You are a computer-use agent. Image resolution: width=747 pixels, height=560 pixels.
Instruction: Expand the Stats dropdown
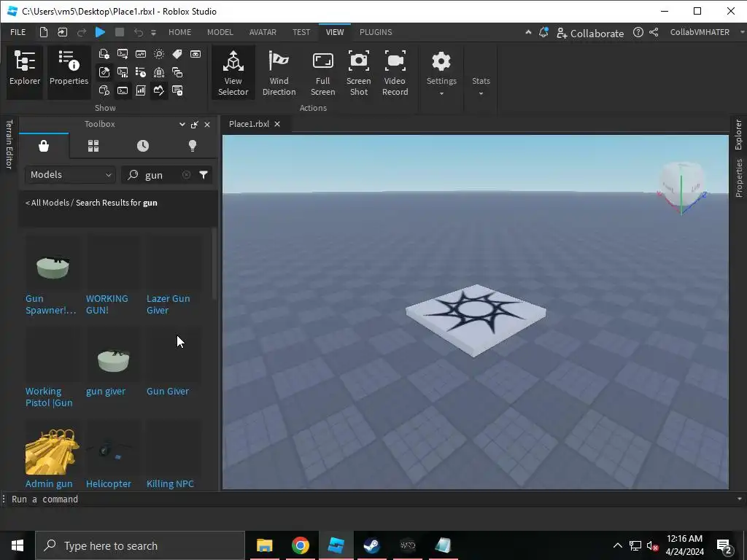pyautogui.click(x=481, y=93)
